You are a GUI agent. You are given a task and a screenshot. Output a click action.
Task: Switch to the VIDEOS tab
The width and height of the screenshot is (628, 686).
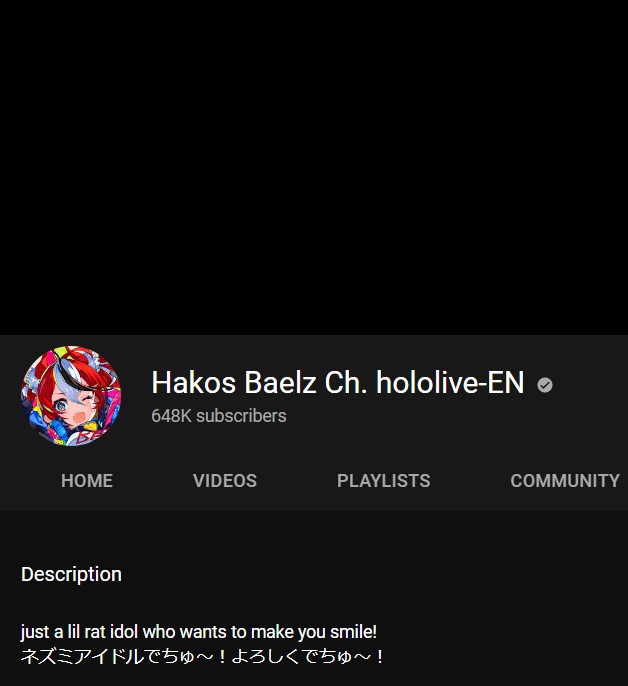(x=225, y=480)
